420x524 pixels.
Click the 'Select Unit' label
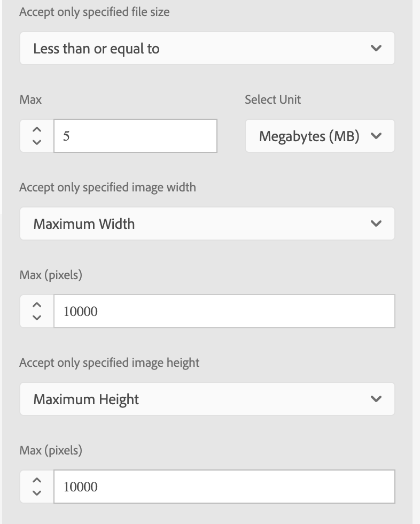273,99
